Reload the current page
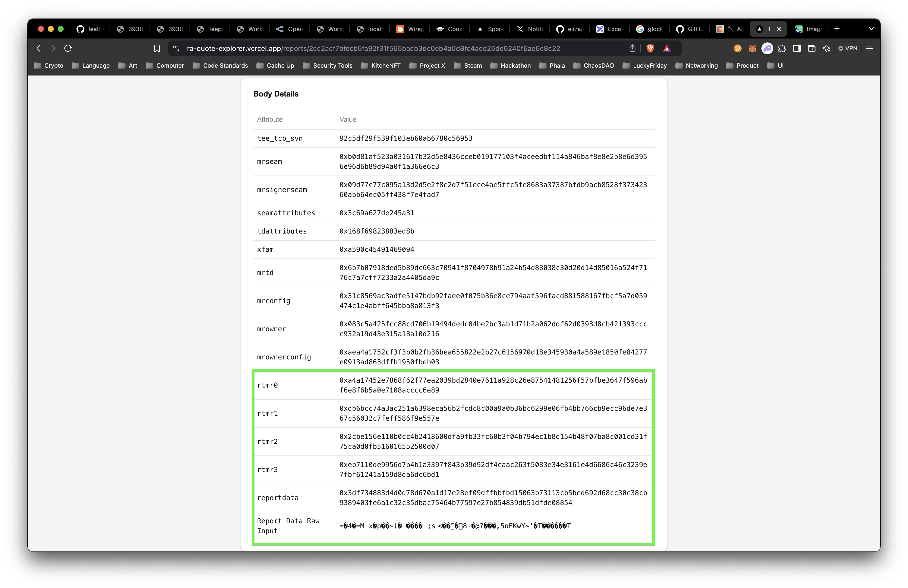908x588 pixels. pos(68,48)
